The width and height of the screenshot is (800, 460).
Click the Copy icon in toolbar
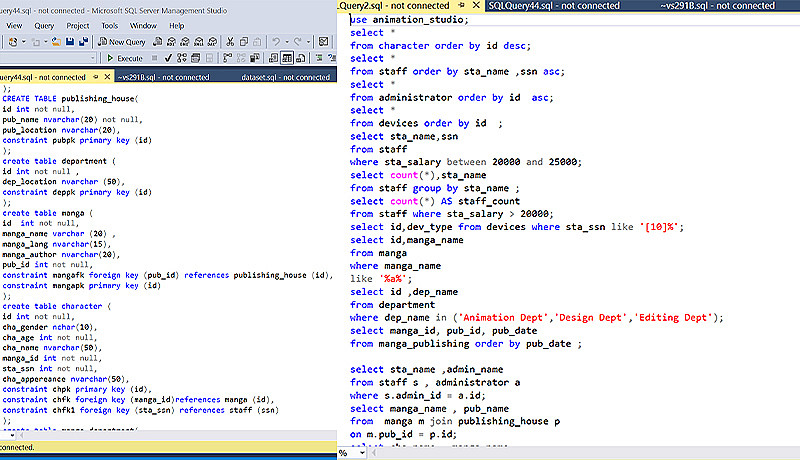(244, 42)
